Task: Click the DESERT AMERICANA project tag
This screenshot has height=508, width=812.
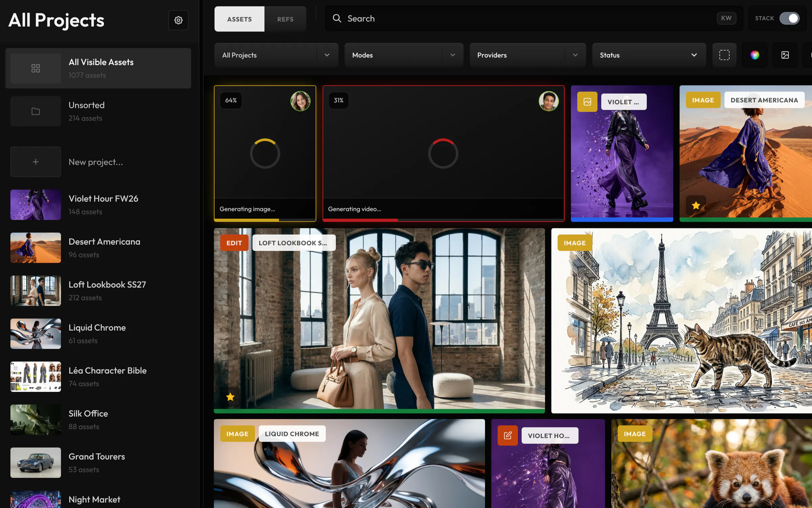Action: pyautogui.click(x=764, y=100)
